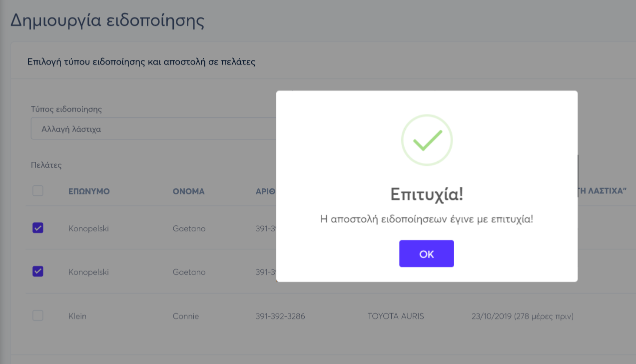Check the Klein row checkbox
This screenshot has height=364, width=636.
click(37, 316)
